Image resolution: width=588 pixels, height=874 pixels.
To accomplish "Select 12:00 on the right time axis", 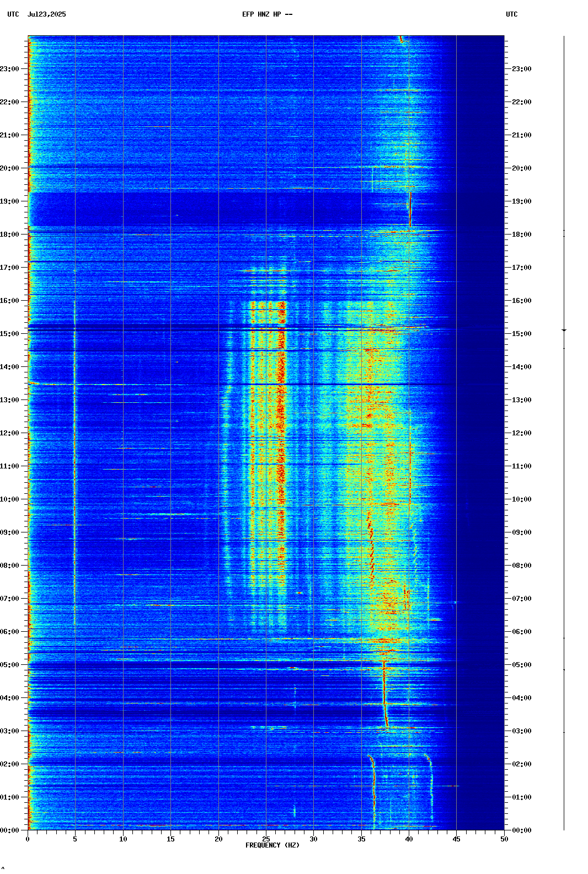I will pyautogui.click(x=522, y=433).
